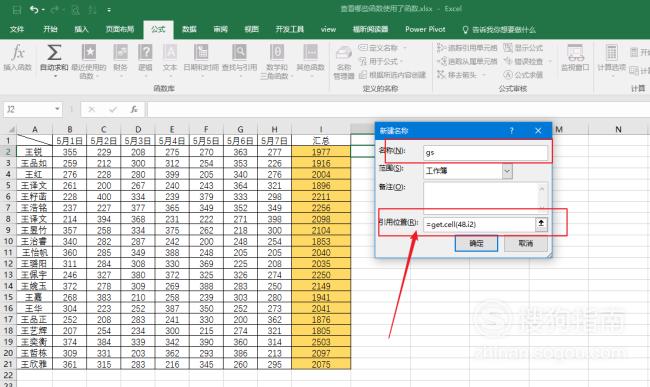Click the comment box scrollbar in dialog
This screenshot has width=650, height=387.
pos(543,197)
